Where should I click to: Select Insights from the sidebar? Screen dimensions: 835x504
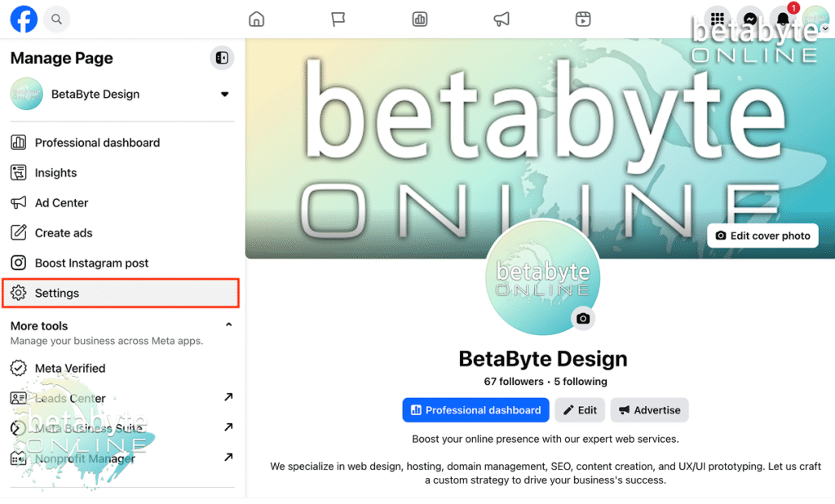[55, 173]
